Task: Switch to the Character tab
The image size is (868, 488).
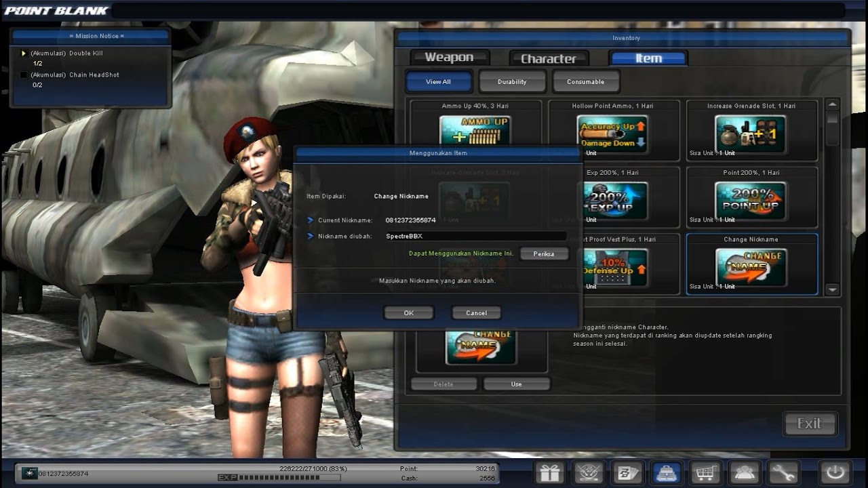Action: 549,58
